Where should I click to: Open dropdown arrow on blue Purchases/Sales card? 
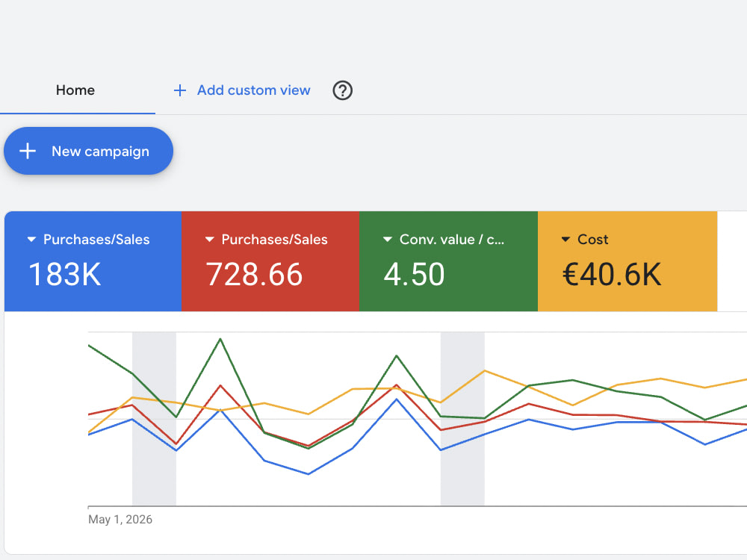(31, 239)
